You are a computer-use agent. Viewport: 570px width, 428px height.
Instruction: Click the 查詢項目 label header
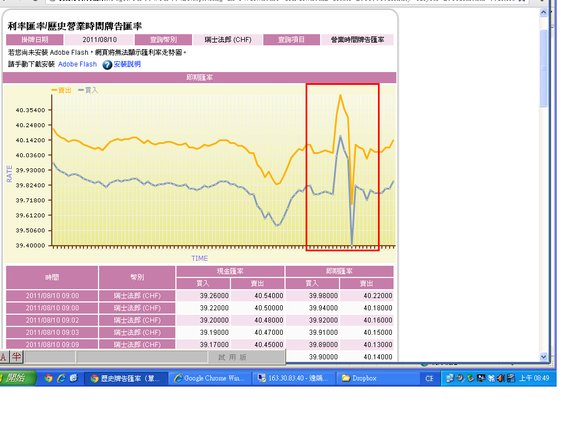tap(292, 40)
